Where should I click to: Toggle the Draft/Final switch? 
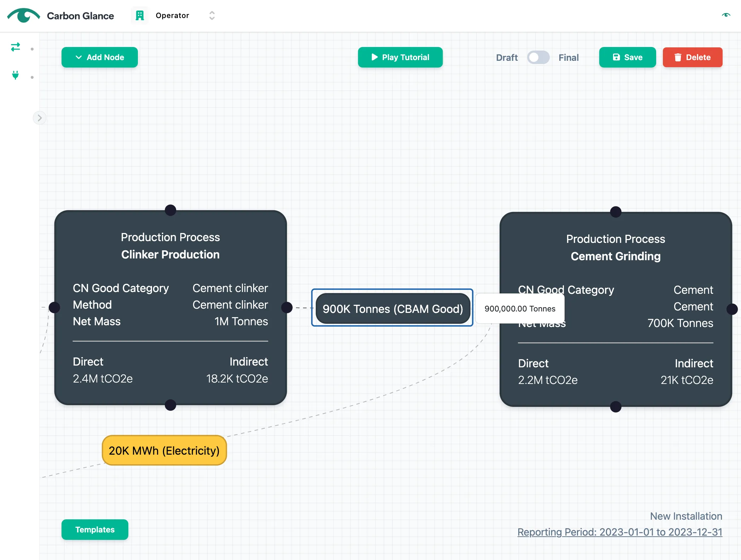tap(538, 57)
